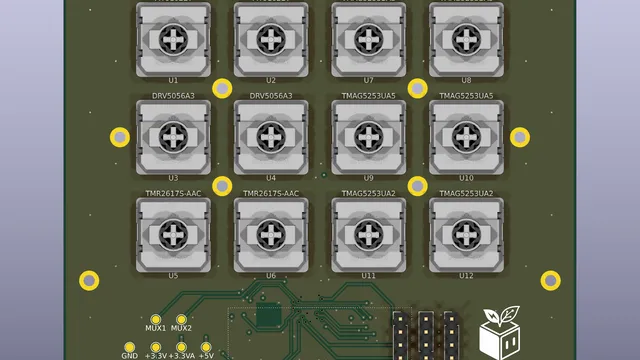Select the switch footprint marked U9
Viewport: 640px width, 360px height.
coord(369,137)
